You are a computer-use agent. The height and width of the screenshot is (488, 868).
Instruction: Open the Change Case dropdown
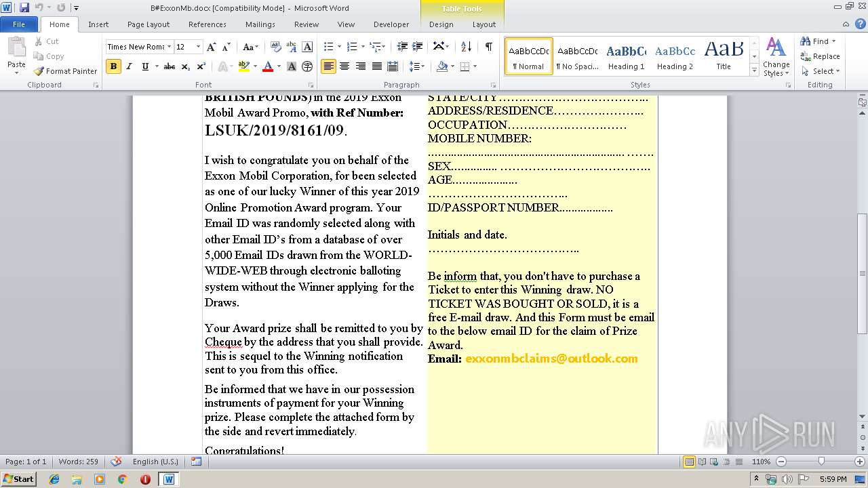click(x=250, y=47)
